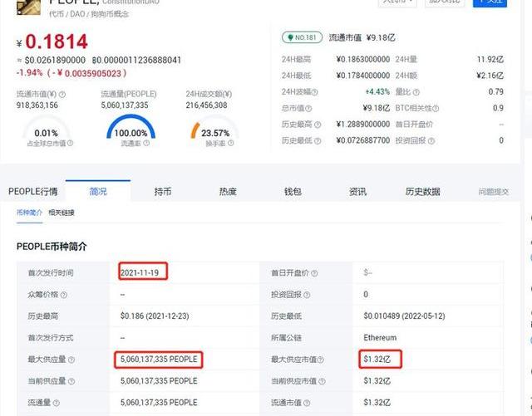Click help icon beside 众筹价格

pyautogui.click(x=62, y=295)
